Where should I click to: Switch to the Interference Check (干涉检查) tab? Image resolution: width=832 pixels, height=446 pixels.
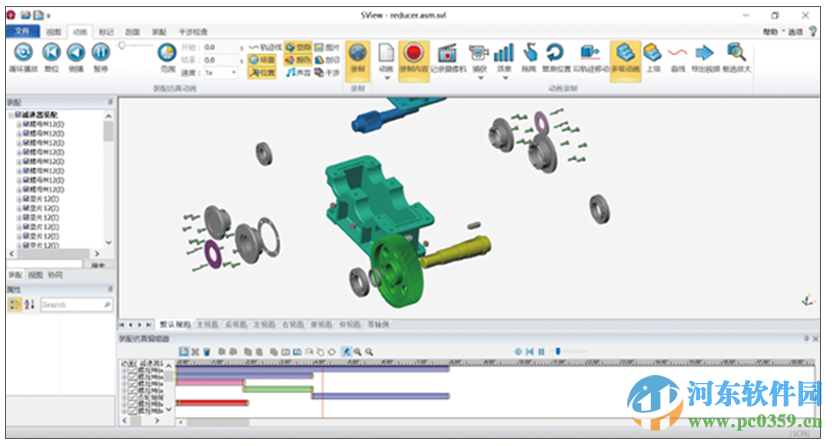click(193, 32)
